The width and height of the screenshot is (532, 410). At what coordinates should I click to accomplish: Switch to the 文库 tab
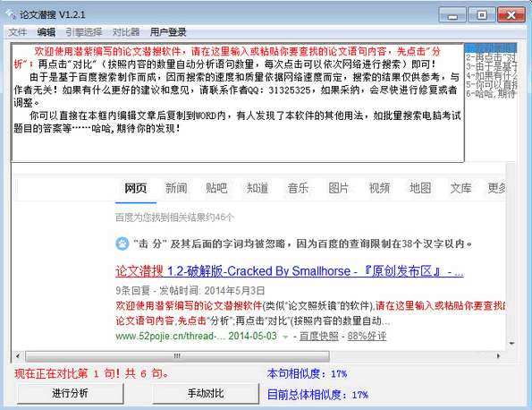coord(460,188)
